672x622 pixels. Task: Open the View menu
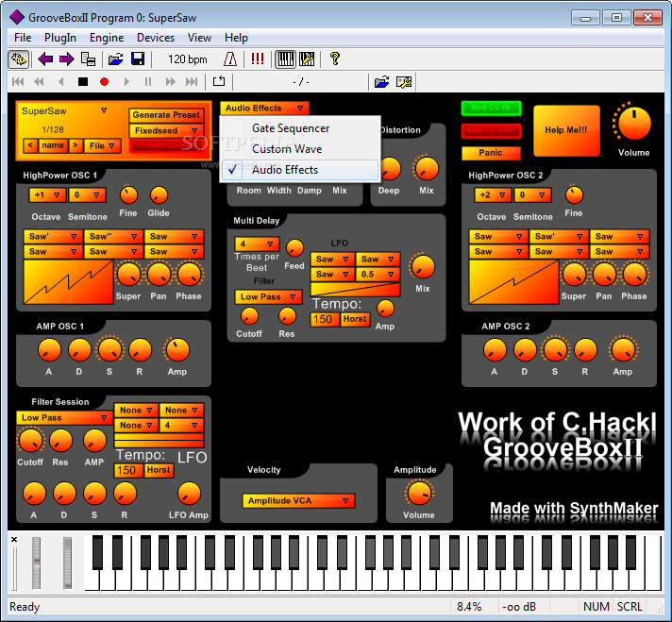point(199,38)
